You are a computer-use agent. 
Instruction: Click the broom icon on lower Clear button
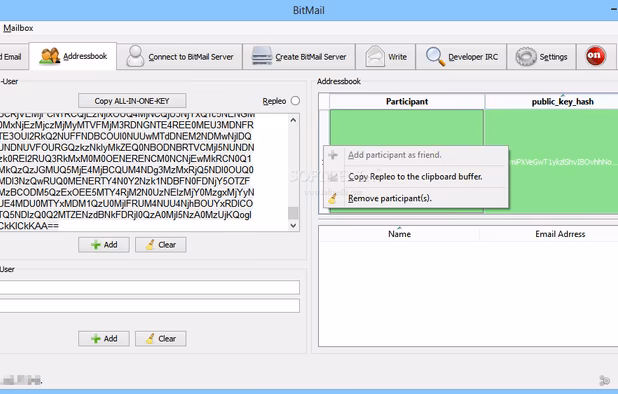[150, 338]
